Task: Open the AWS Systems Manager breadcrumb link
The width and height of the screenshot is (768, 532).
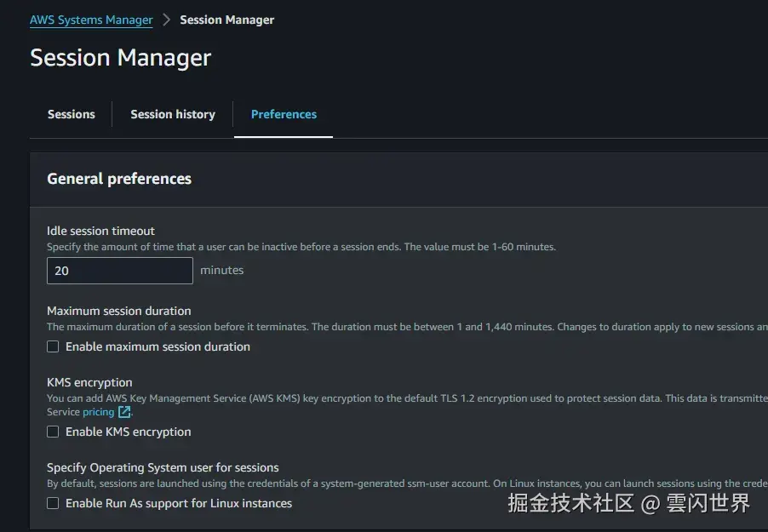Action: [91, 20]
